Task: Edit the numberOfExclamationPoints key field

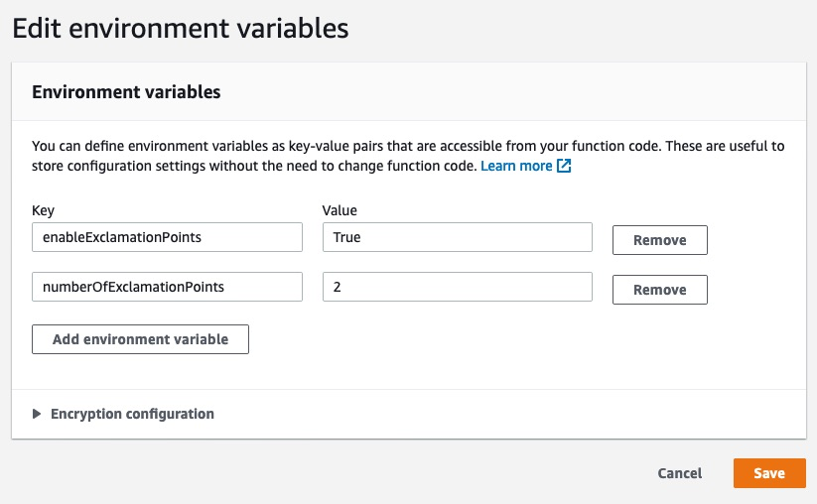Action: (x=167, y=287)
